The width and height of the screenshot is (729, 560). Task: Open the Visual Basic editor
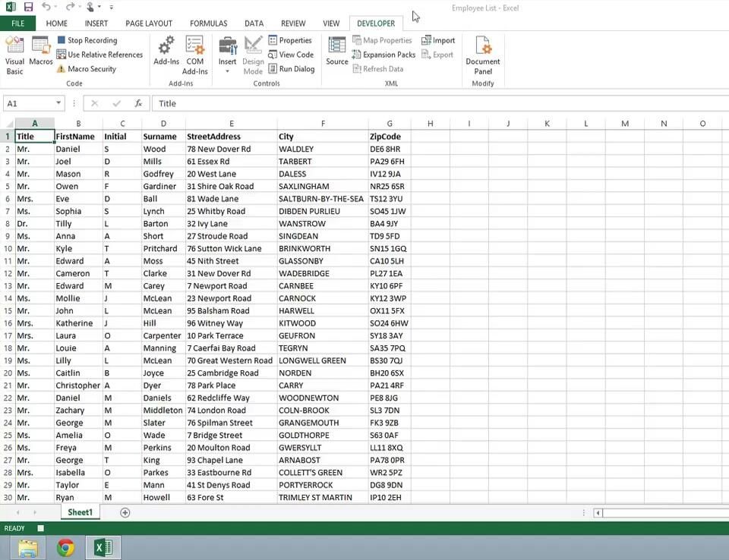(14, 55)
